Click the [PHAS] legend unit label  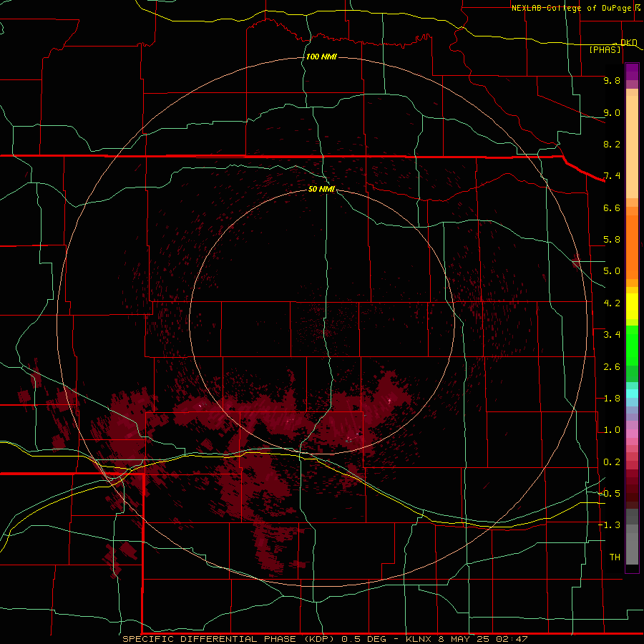[605, 49]
